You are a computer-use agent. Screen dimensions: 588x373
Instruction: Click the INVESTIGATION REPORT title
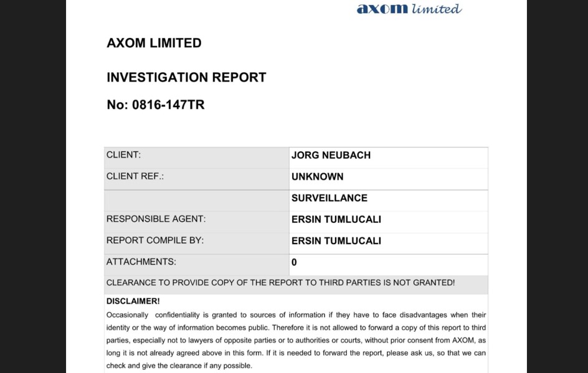[x=186, y=77]
